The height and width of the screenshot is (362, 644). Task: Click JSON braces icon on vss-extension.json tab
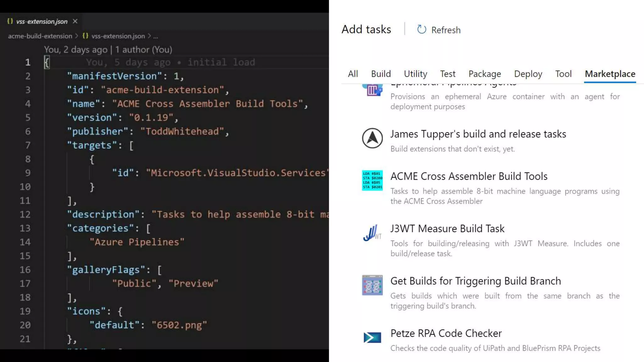10,21
